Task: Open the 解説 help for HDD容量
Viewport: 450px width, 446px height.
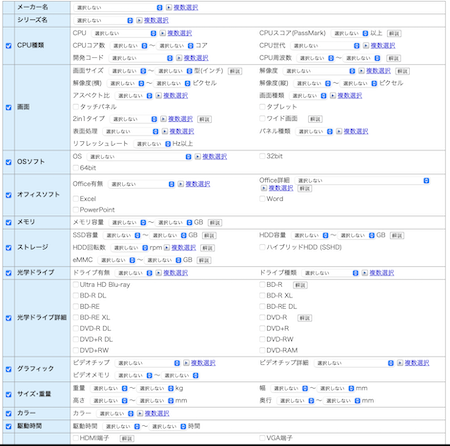Action: point(397,236)
